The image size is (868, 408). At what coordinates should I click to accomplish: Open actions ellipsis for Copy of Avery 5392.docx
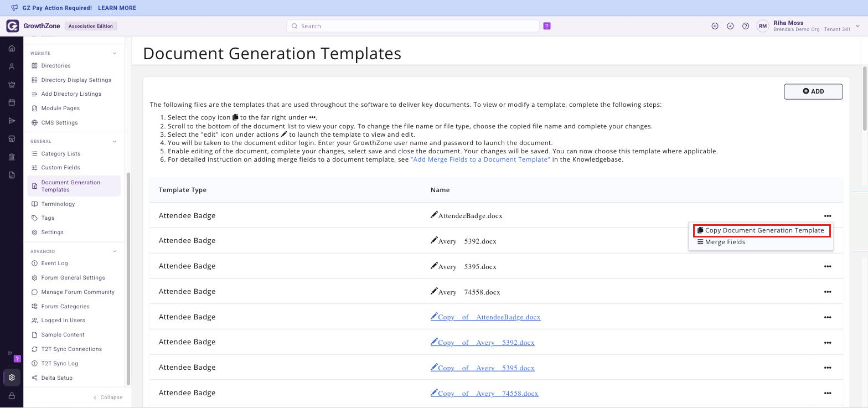(828, 343)
